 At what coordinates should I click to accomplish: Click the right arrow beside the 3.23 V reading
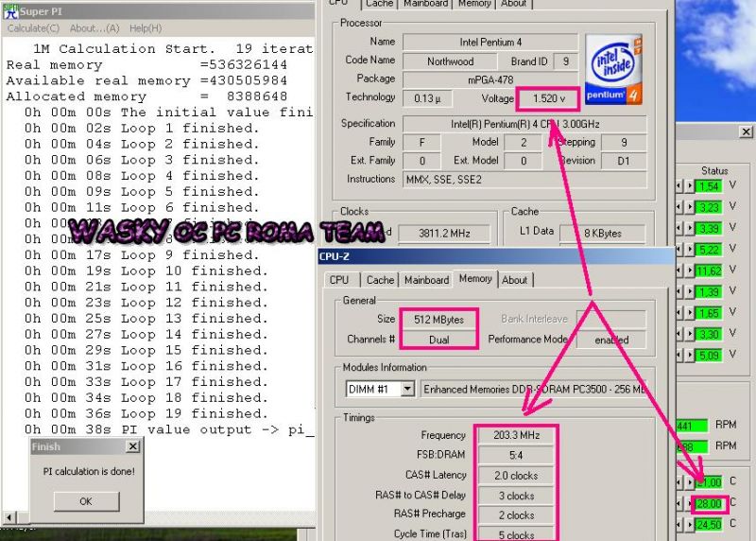[x=690, y=207]
